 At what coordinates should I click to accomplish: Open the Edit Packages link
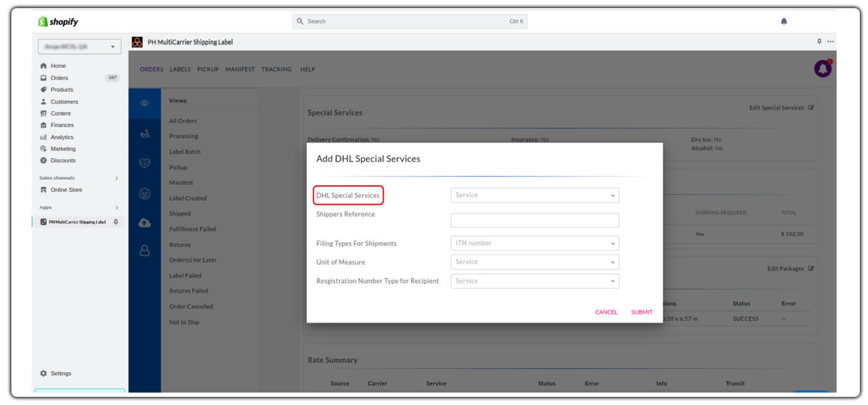[x=786, y=269]
